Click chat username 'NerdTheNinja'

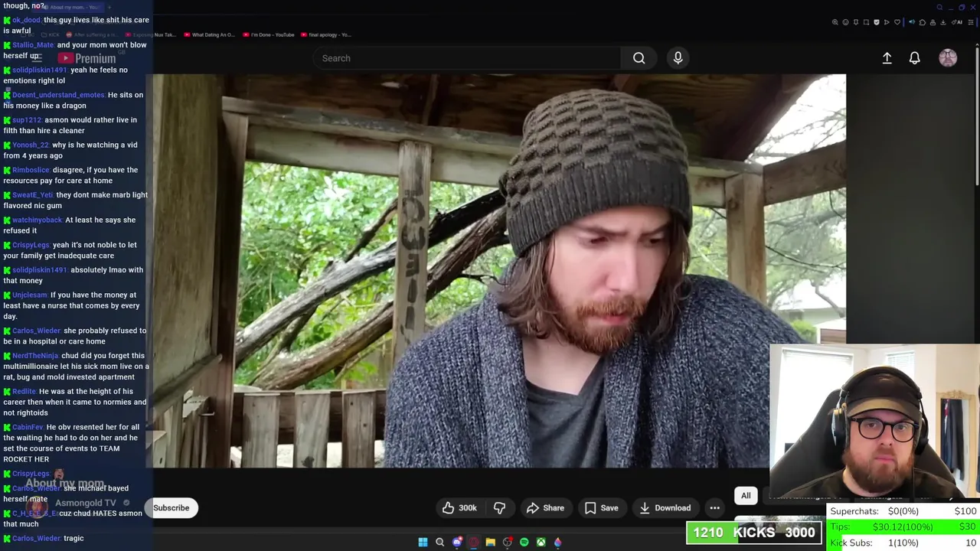(35, 356)
